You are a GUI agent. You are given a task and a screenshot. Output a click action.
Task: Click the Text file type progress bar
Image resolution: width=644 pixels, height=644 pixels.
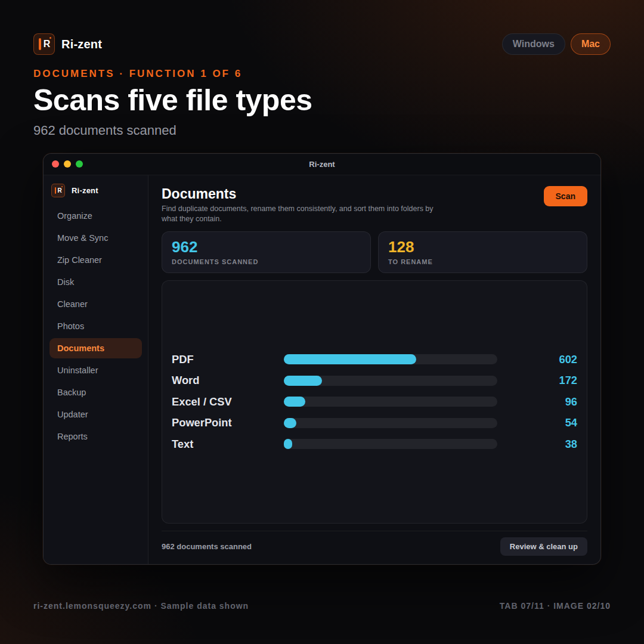point(390,444)
